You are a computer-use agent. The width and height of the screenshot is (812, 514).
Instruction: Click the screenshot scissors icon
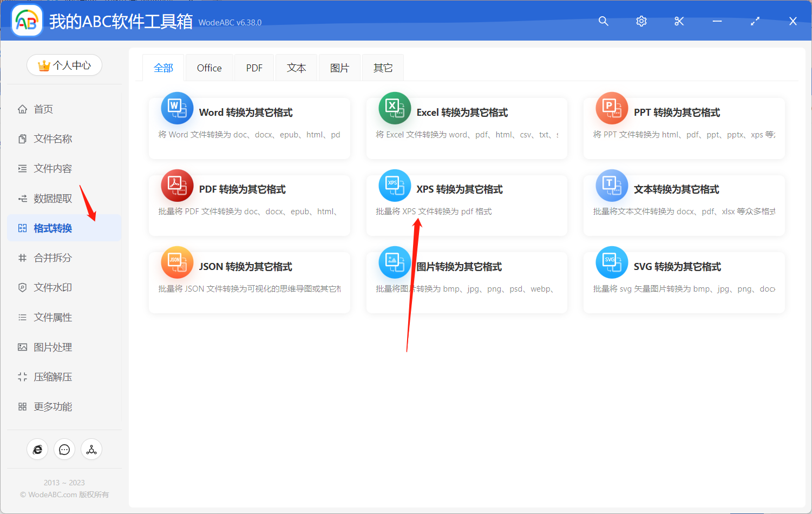679,21
